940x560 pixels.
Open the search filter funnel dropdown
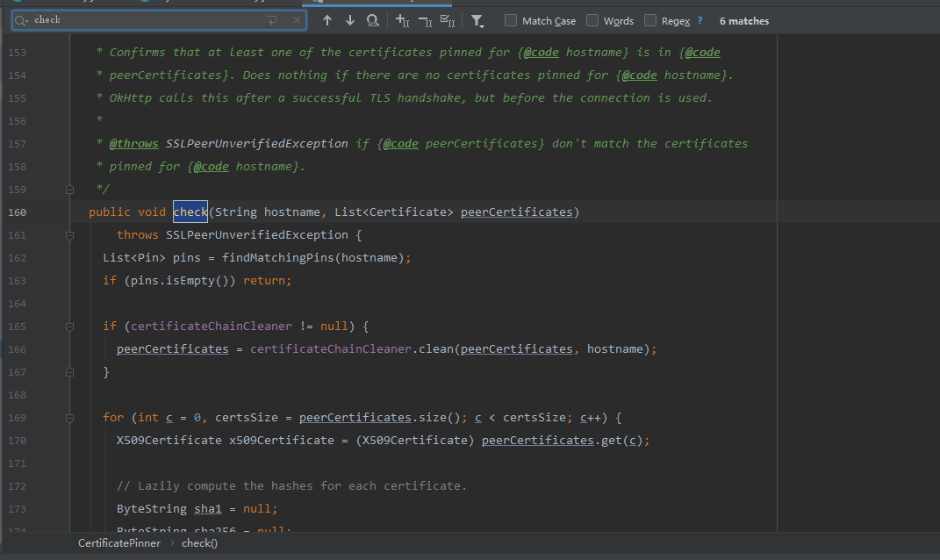[477, 21]
